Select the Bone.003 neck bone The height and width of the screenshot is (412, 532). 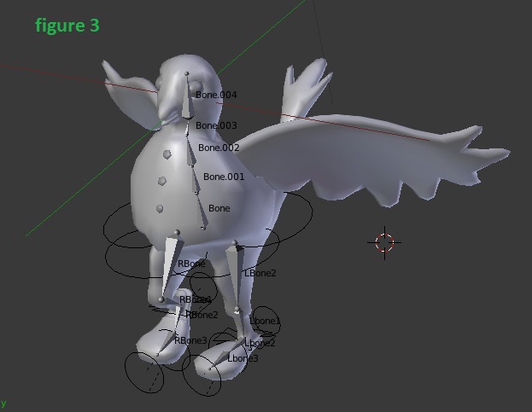point(187,127)
